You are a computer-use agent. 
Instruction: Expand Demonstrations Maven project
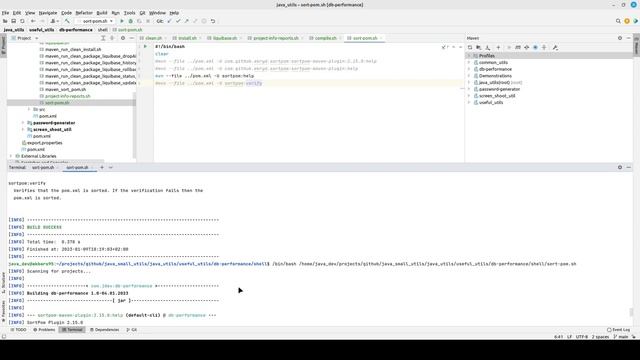tap(469, 76)
